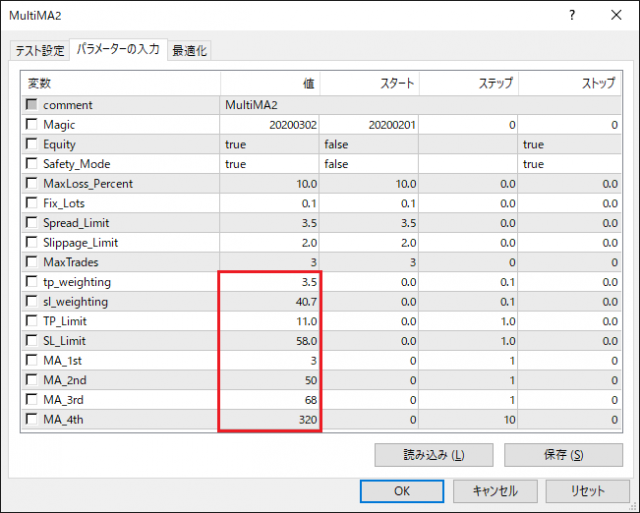640x513 pixels.
Task: Toggle the MaxLoss_Percent checkbox
Action: (x=31, y=183)
